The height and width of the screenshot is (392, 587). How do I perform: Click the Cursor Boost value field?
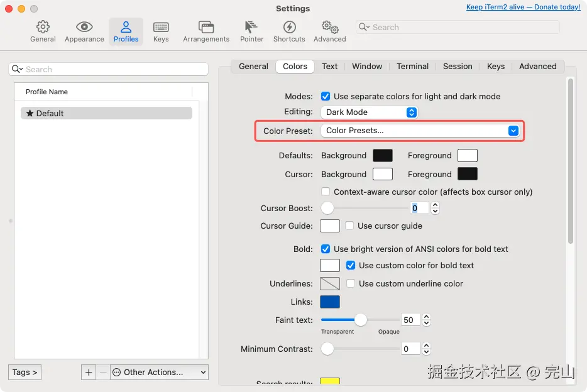[420, 208]
